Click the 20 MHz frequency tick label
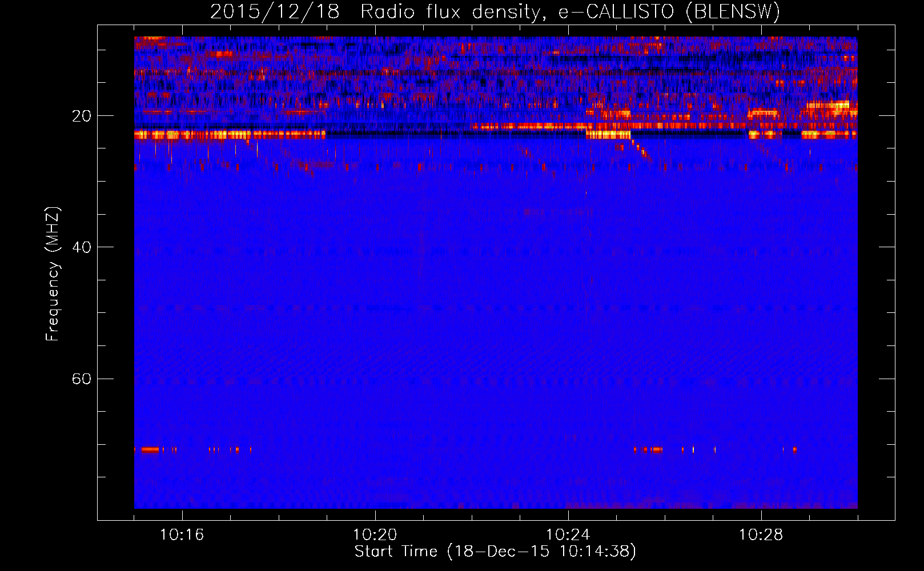Screen dimensions: 924x571 click(81, 116)
